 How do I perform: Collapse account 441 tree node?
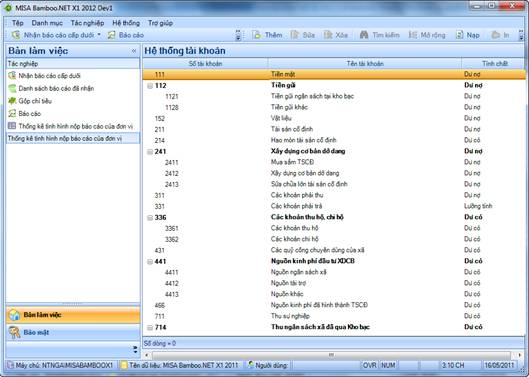click(x=150, y=262)
